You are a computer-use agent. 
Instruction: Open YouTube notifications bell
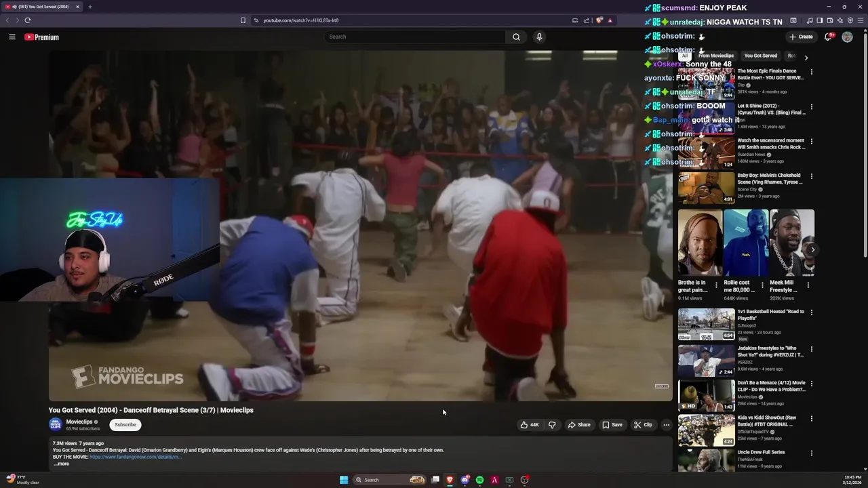828,37
